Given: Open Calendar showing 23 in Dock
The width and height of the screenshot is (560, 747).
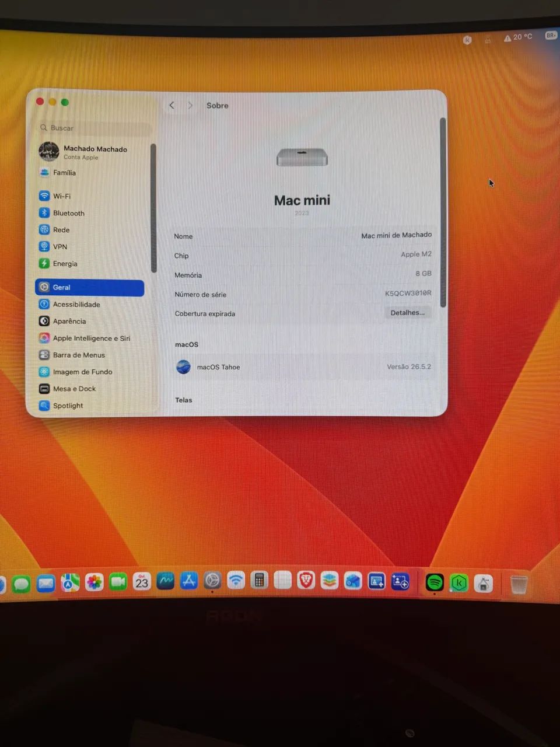Looking at the screenshot, I should click(142, 581).
